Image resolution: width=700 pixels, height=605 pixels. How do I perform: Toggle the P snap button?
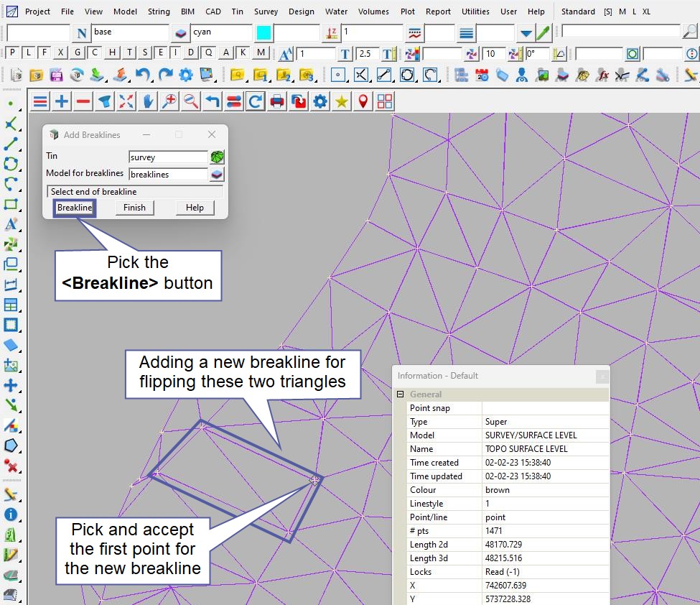point(14,52)
